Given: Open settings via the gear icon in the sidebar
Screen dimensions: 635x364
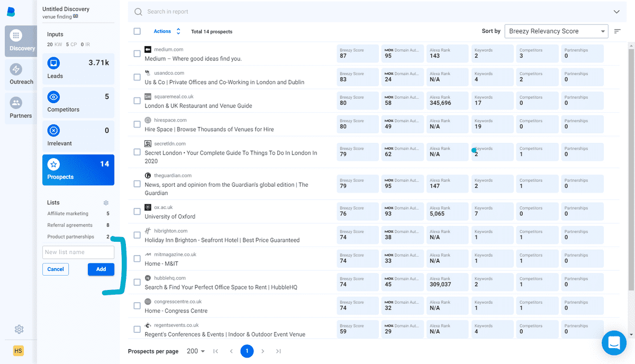Looking at the screenshot, I should [x=19, y=330].
